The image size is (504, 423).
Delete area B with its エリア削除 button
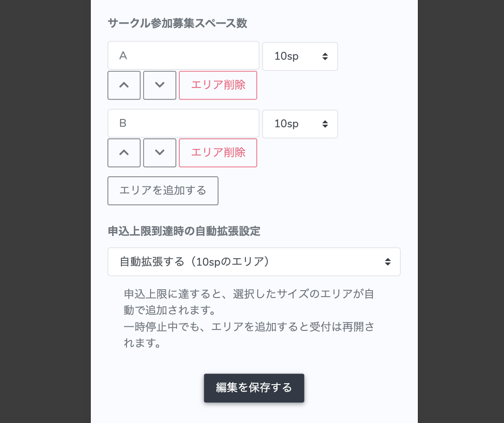coord(218,153)
